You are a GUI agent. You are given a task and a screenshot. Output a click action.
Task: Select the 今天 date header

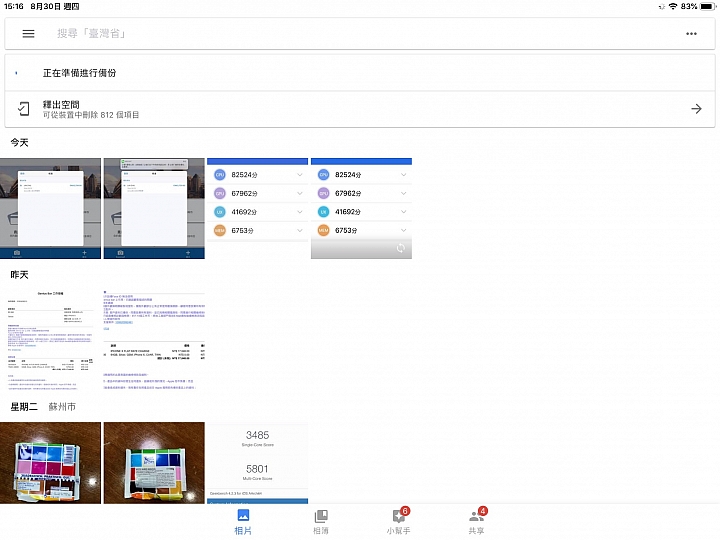click(x=19, y=142)
